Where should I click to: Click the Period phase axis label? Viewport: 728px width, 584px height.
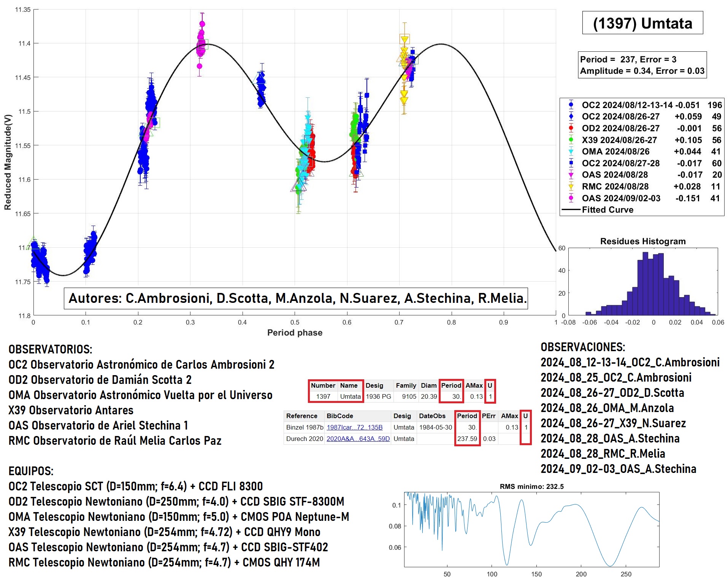click(295, 333)
